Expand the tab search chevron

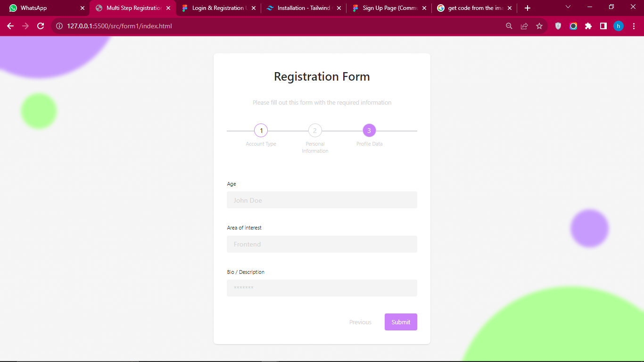pos(568,7)
